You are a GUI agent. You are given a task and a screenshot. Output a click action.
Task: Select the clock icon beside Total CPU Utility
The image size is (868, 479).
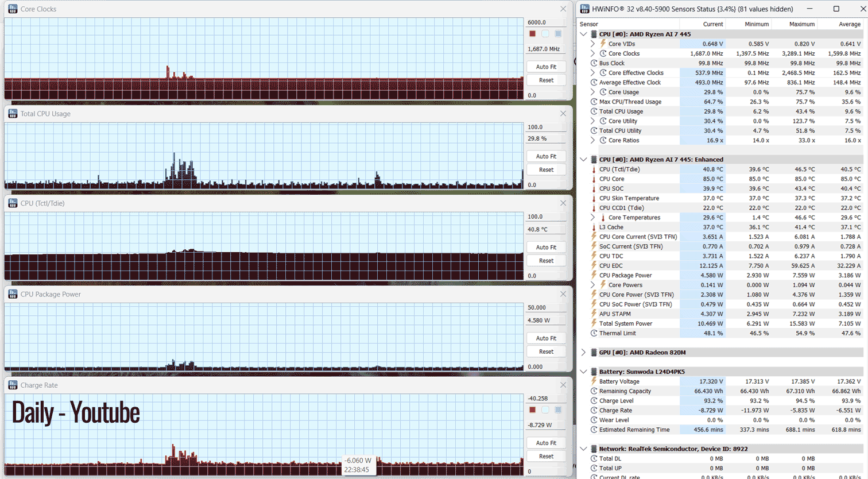[594, 131]
